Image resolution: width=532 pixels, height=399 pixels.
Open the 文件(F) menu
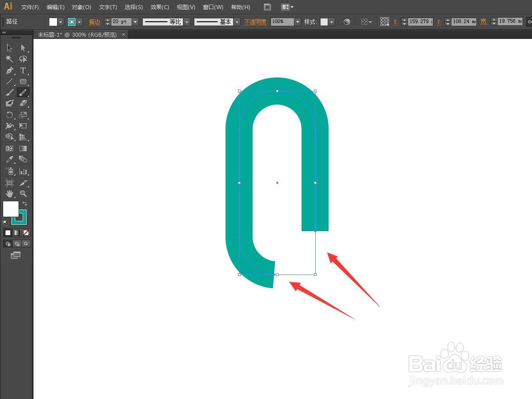pyautogui.click(x=30, y=7)
